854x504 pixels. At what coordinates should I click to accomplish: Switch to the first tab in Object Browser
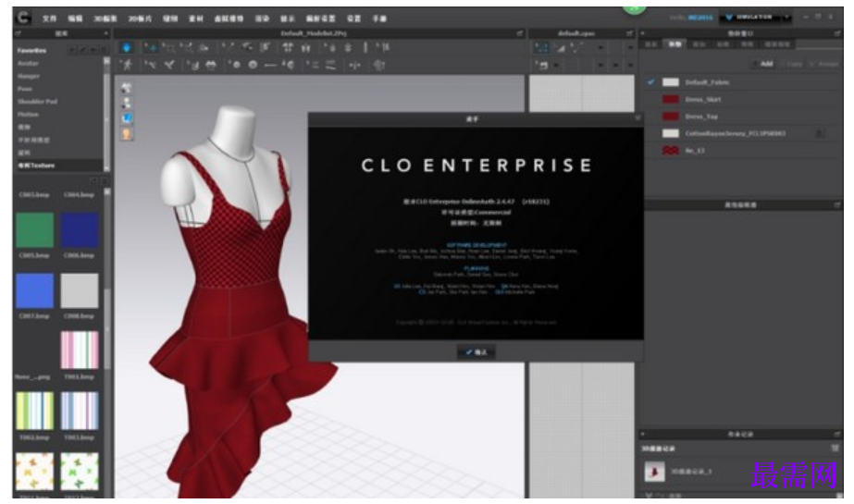pos(651,44)
